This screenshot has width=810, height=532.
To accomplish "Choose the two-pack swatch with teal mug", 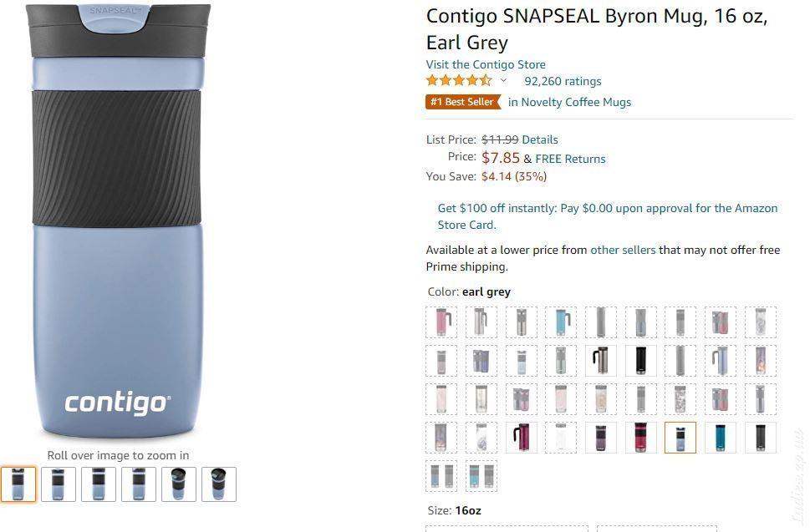I will 481,476.
